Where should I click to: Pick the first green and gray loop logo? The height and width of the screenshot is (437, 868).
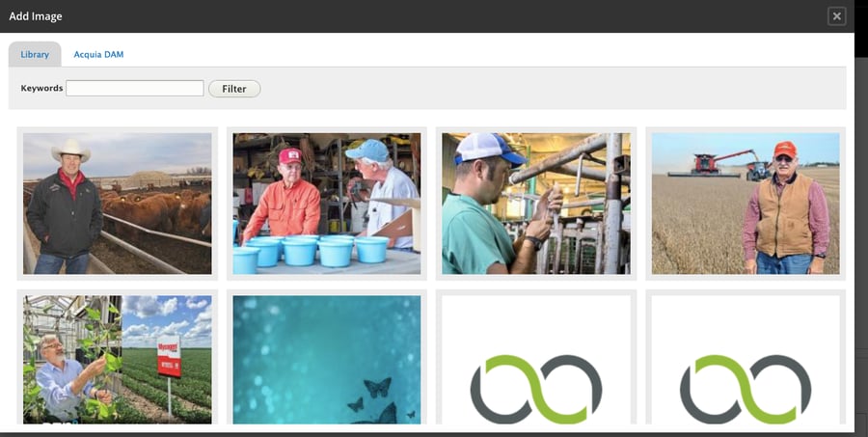[536, 360]
